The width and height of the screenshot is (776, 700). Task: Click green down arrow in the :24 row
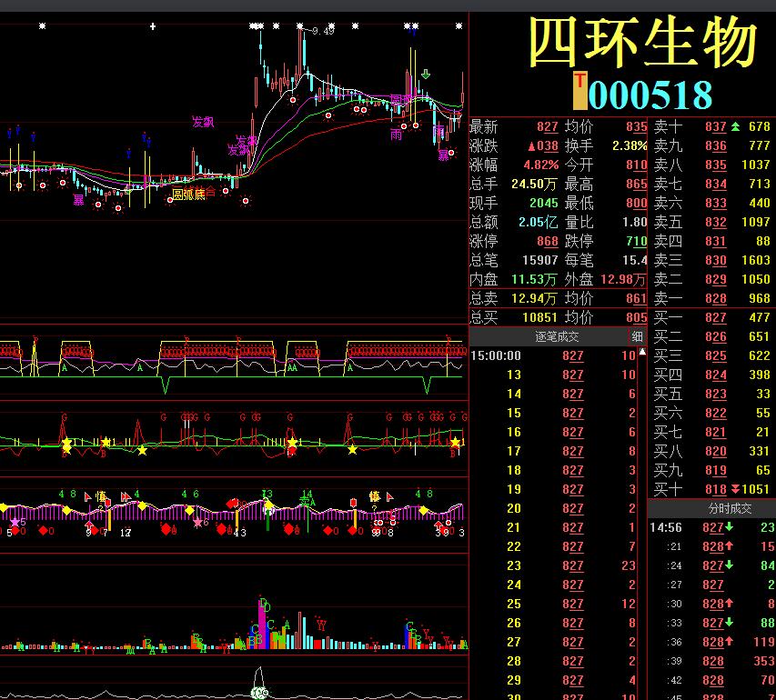[729, 565]
